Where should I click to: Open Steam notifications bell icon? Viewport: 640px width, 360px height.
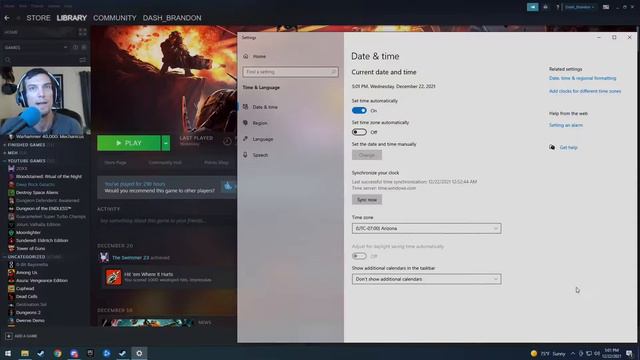pyautogui.click(x=545, y=7)
